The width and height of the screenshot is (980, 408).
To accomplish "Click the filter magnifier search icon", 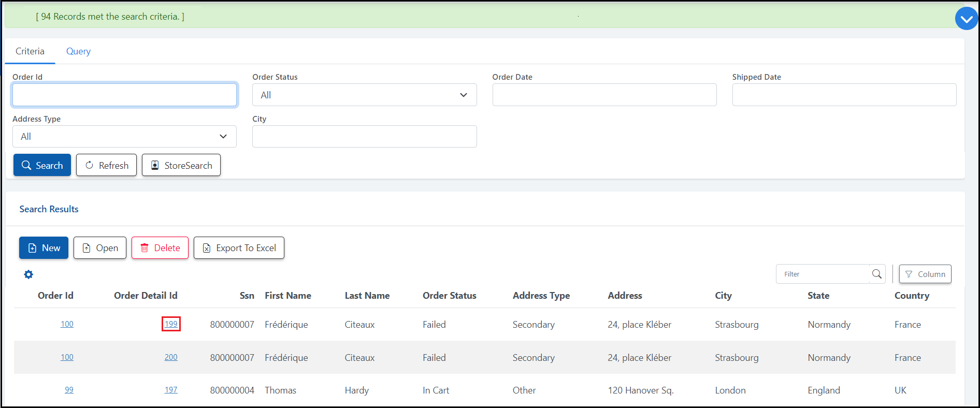I will pos(876,274).
